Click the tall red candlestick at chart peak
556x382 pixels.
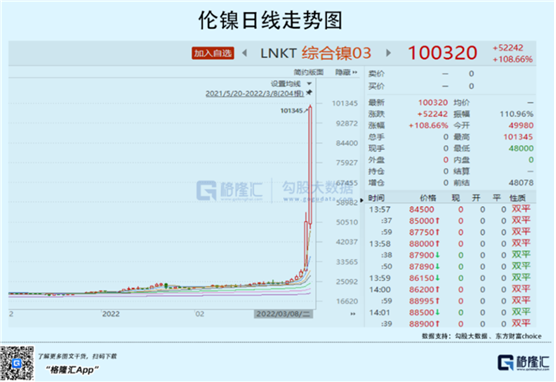(x=310, y=165)
